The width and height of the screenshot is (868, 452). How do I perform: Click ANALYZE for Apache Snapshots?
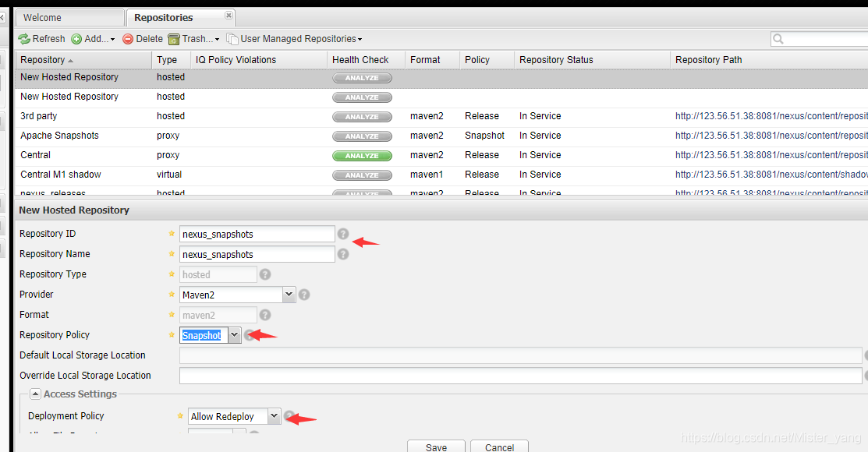click(x=362, y=136)
